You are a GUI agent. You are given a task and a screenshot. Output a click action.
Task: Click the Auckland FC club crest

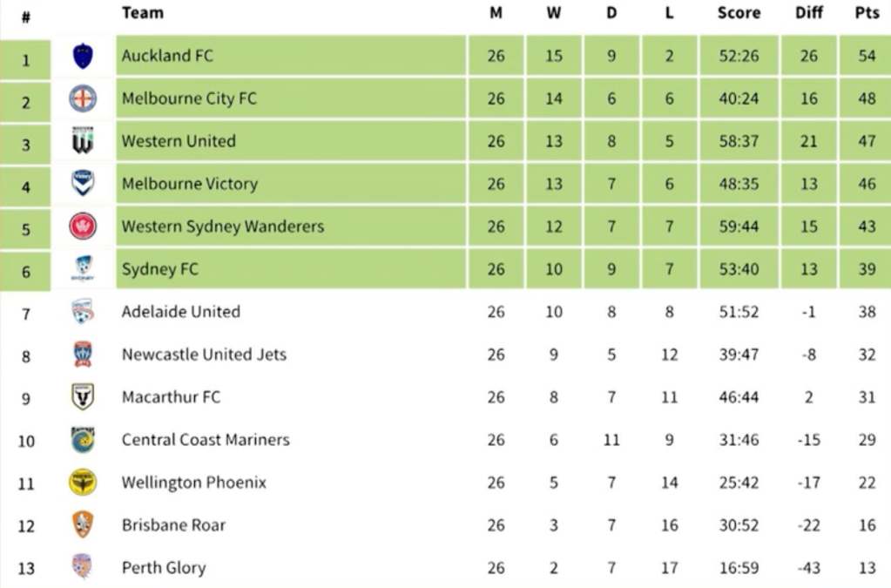[83, 57]
